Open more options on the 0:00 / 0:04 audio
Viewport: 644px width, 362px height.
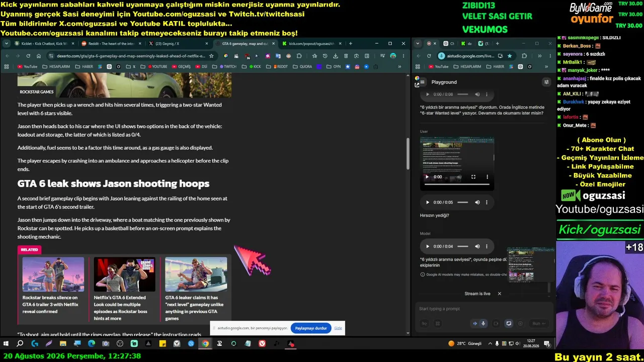(487, 246)
